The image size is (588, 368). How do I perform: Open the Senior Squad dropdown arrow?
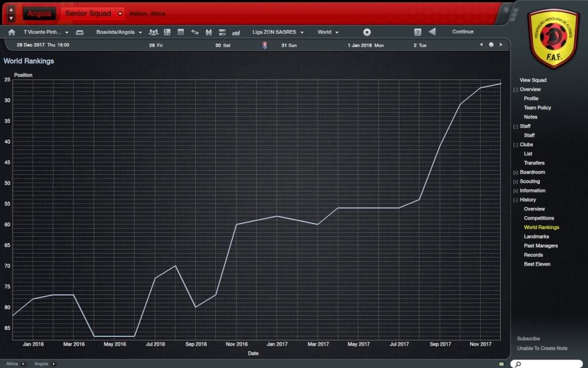pos(119,13)
